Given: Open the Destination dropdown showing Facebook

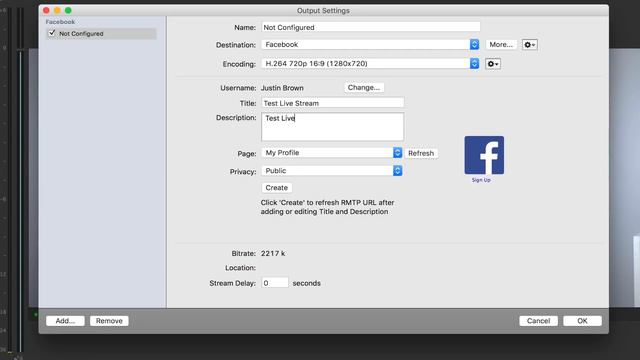Looking at the screenshot, I should 370,44.
